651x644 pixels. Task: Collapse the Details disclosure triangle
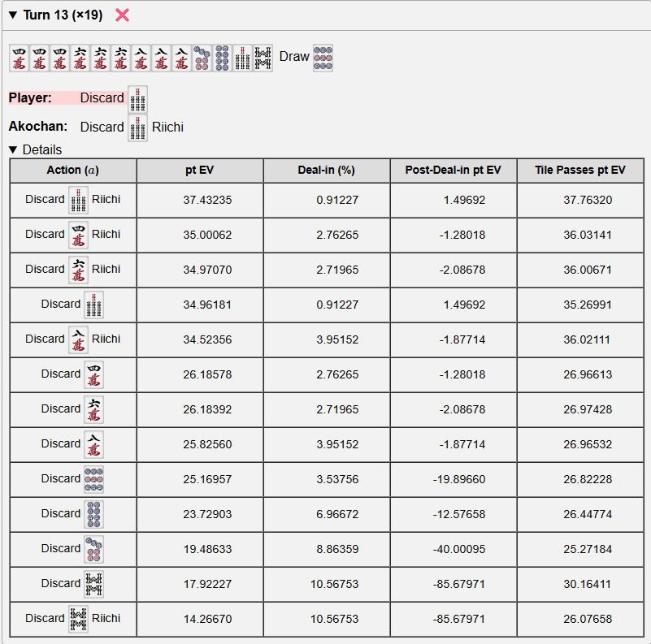pyautogui.click(x=13, y=149)
